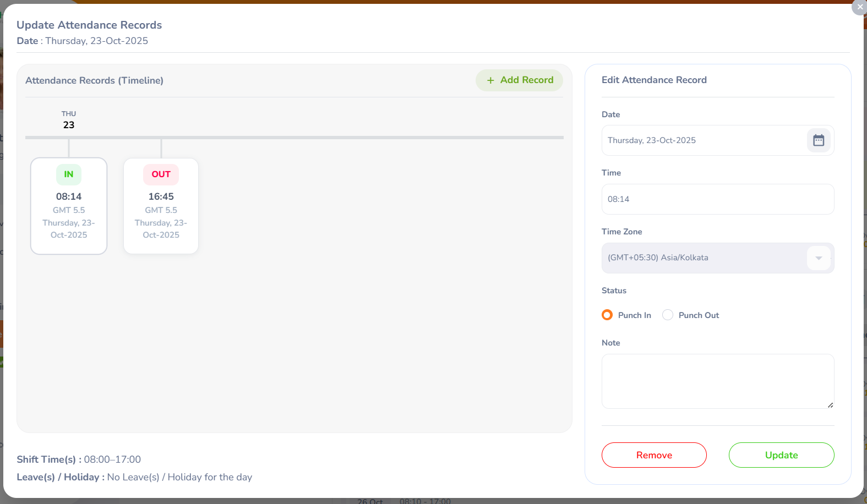Select the Punch In radio button
The width and height of the screenshot is (867, 504).
607,315
